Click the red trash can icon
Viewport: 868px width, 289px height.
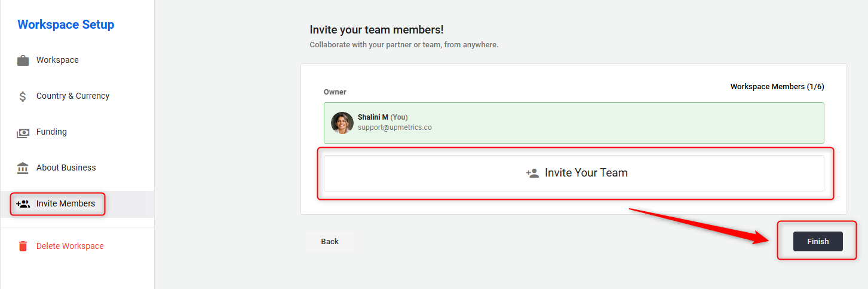[x=23, y=246]
